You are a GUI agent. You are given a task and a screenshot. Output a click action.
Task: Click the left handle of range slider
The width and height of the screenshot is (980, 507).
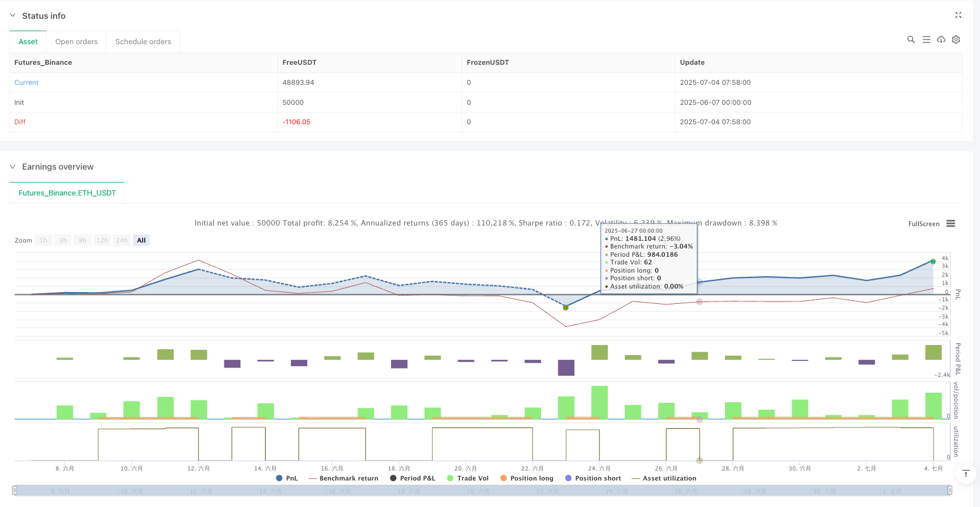[x=15, y=491]
